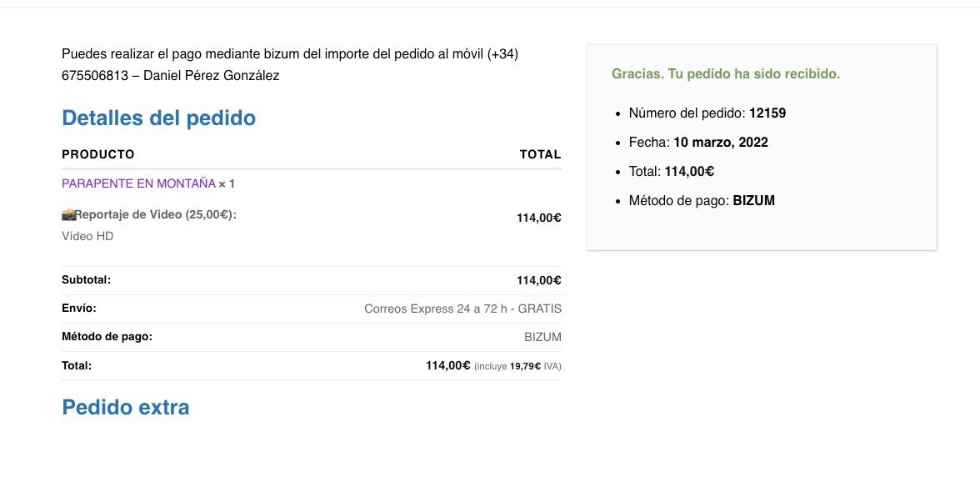Click the TOTAL column header
The width and height of the screenshot is (980, 492).
pos(541,154)
